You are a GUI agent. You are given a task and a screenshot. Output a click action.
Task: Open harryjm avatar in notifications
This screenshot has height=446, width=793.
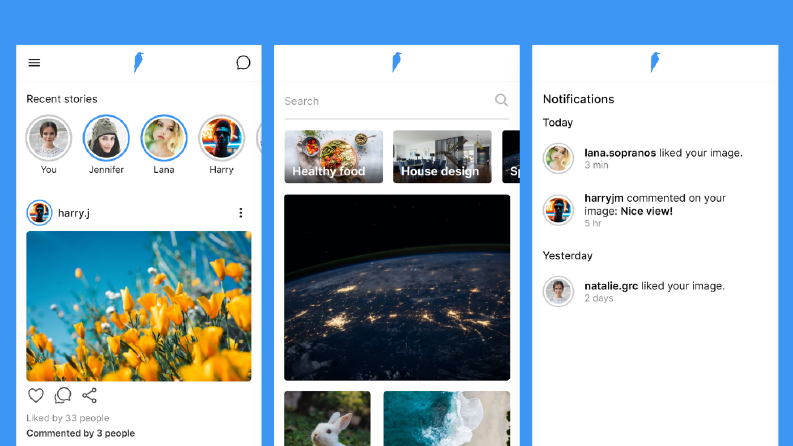tap(558, 210)
